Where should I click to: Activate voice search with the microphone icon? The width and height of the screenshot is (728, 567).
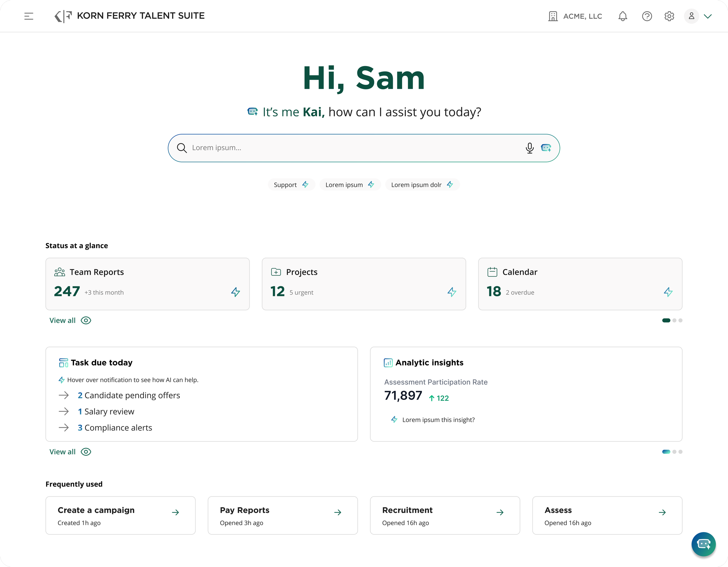point(529,148)
